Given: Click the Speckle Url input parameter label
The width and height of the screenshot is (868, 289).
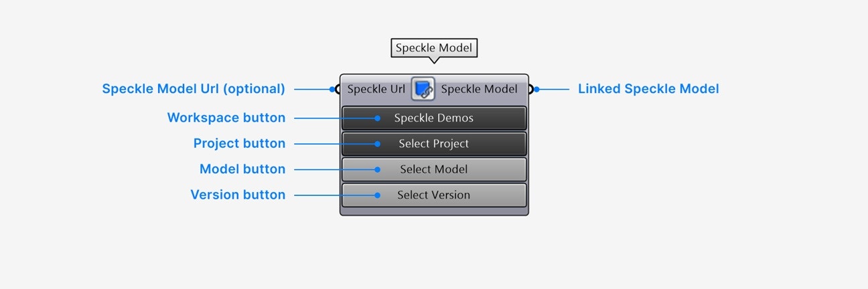Looking at the screenshot, I should [376, 89].
